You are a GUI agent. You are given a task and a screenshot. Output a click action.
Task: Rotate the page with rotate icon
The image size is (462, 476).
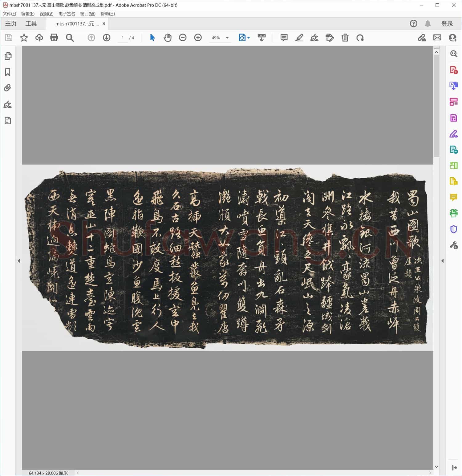(360, 38)
